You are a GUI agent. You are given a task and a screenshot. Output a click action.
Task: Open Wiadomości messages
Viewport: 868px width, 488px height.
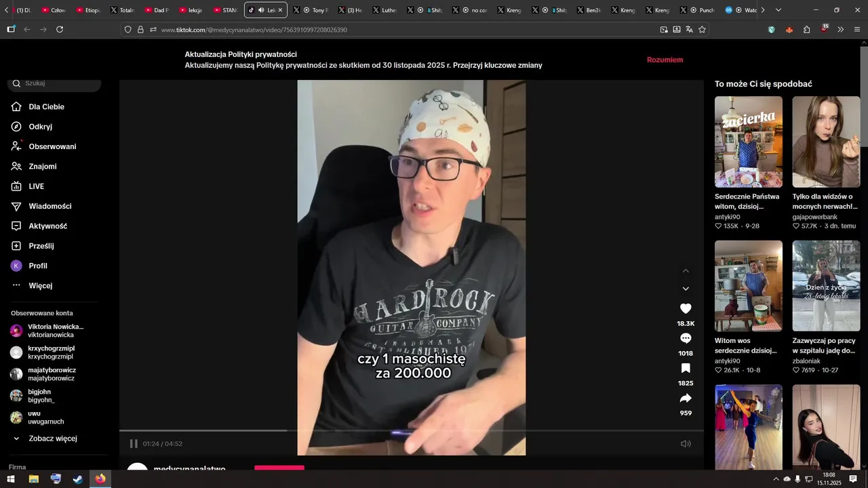(x=50, y=206)
